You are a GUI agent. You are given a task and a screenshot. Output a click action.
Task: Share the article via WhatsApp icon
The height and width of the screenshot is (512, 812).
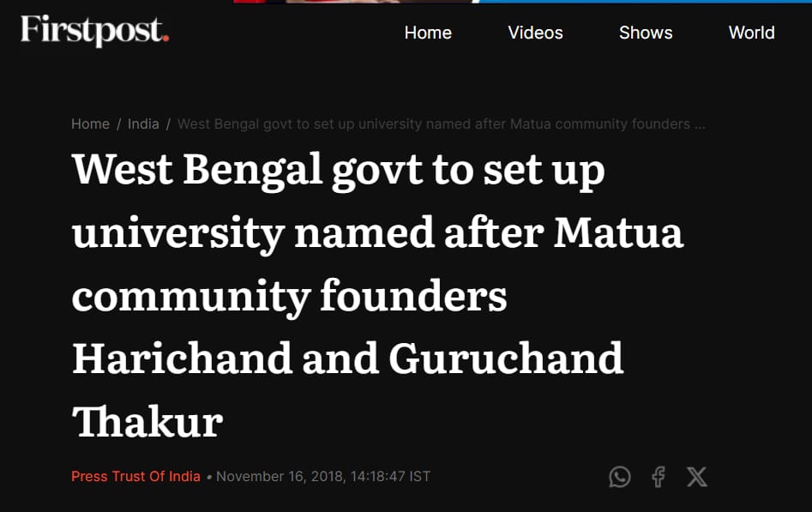pyautogui.click(x=619, y=477)
